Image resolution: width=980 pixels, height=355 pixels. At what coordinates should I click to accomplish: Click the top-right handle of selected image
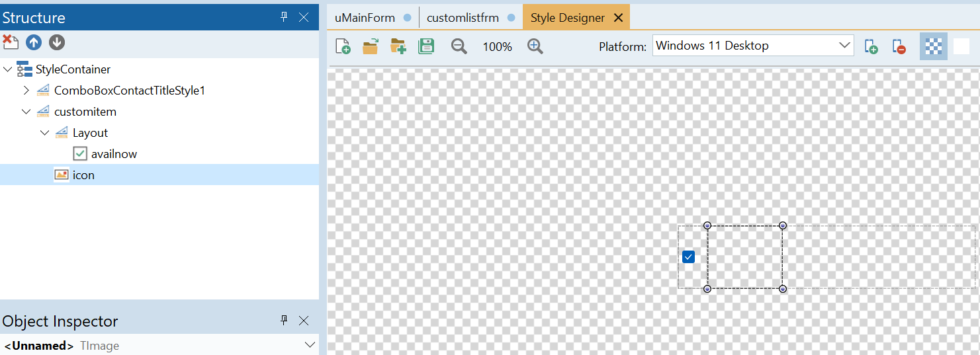783,225
